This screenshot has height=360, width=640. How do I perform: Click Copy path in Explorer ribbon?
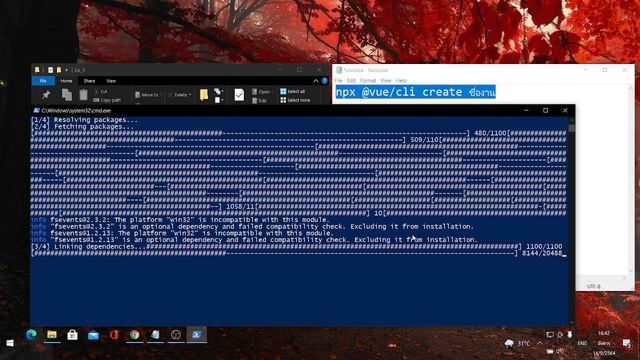107,100
